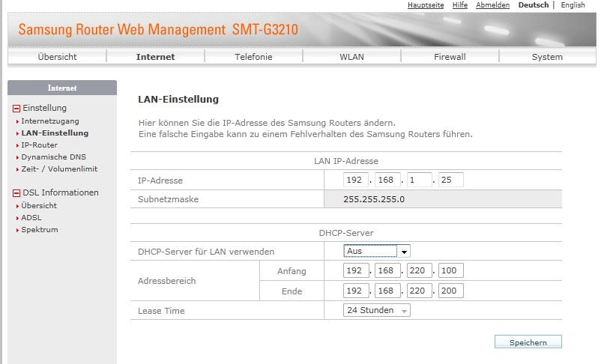The image size is (601, 364).
Task: Click Anfang first octet field 192
Action: click(x=356, y=270)
